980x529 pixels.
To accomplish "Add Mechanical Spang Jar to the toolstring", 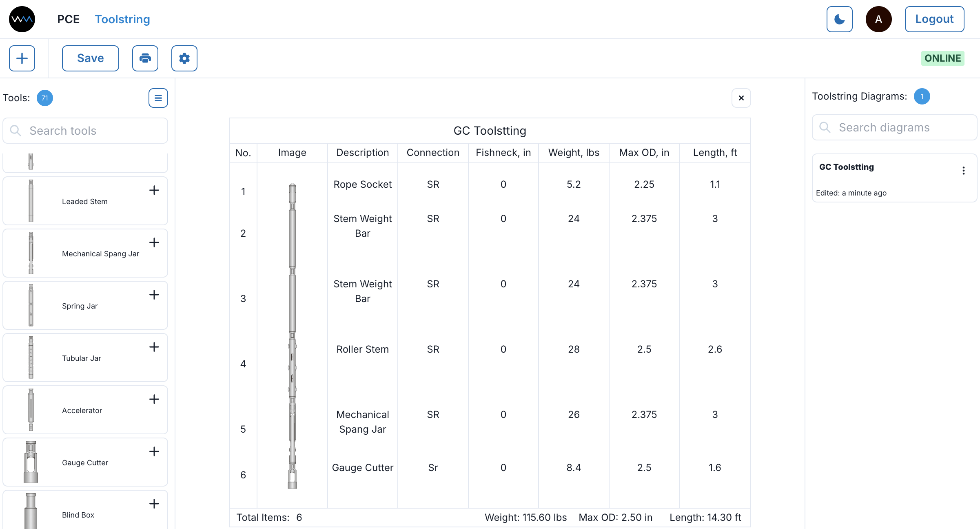I will point(154,242).
